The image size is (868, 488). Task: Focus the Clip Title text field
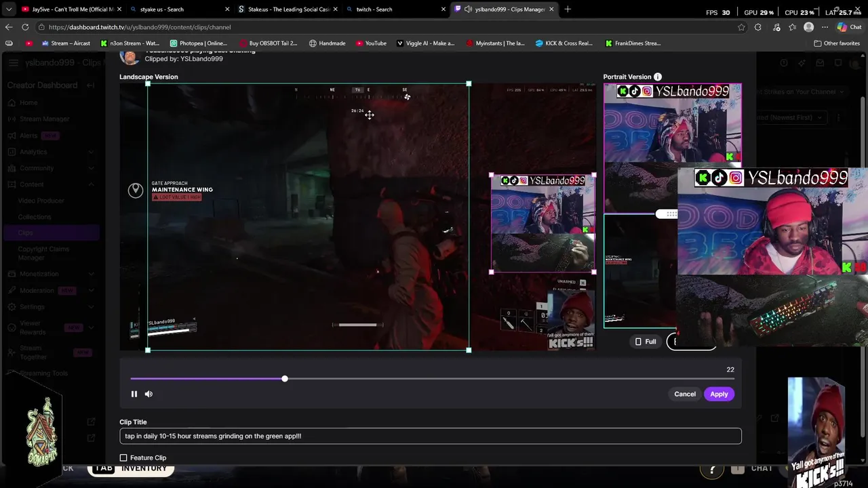[x=431, y=436]
